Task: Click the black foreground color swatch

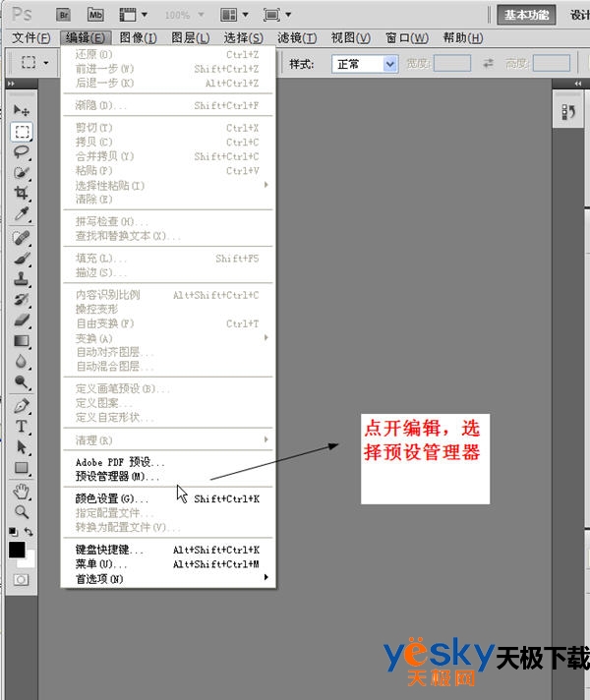Action: (x=16, y=549)
